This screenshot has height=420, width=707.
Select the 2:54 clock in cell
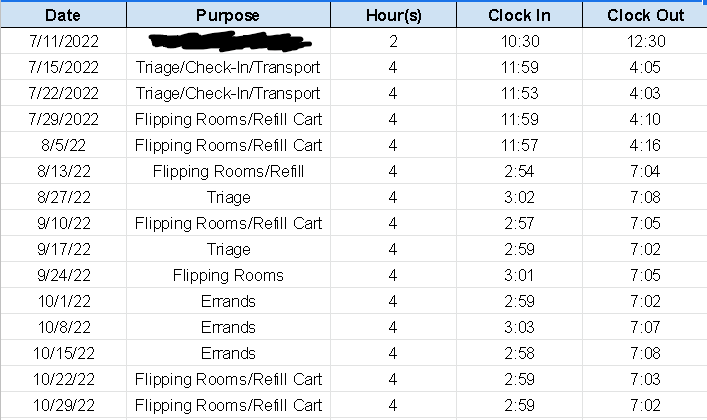coord(520,171)
